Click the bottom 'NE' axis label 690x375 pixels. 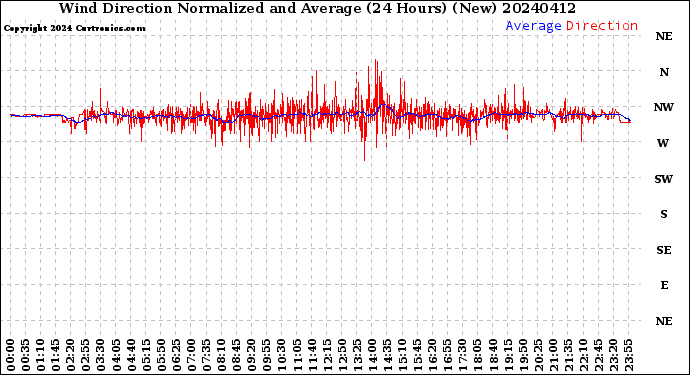[664, 321]
